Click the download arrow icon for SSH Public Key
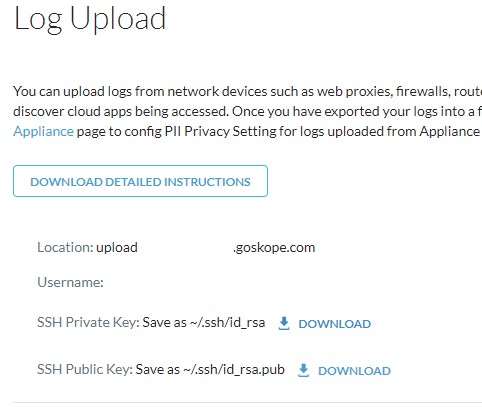 click(303, 370)
